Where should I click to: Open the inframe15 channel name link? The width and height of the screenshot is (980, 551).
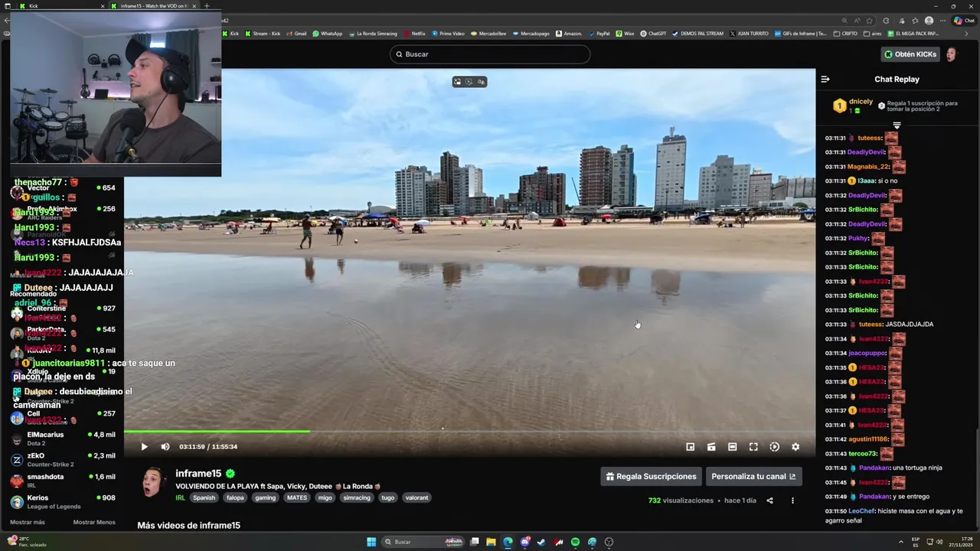coord(198,474)
